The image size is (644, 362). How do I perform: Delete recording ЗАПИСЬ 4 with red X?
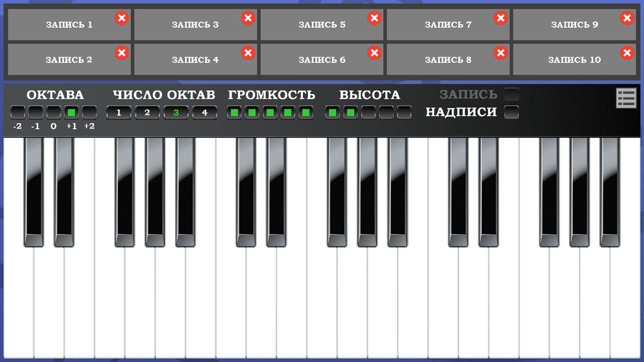[248, 53]
